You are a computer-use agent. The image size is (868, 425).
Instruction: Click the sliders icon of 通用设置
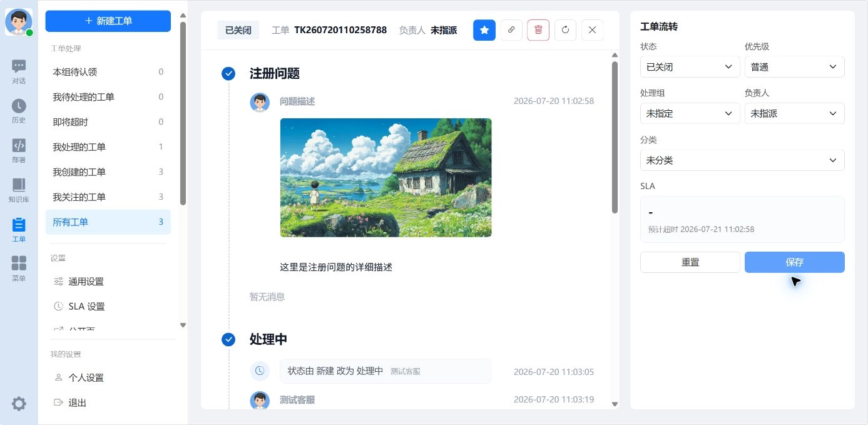pyautogui.click(x=58, y=282)
